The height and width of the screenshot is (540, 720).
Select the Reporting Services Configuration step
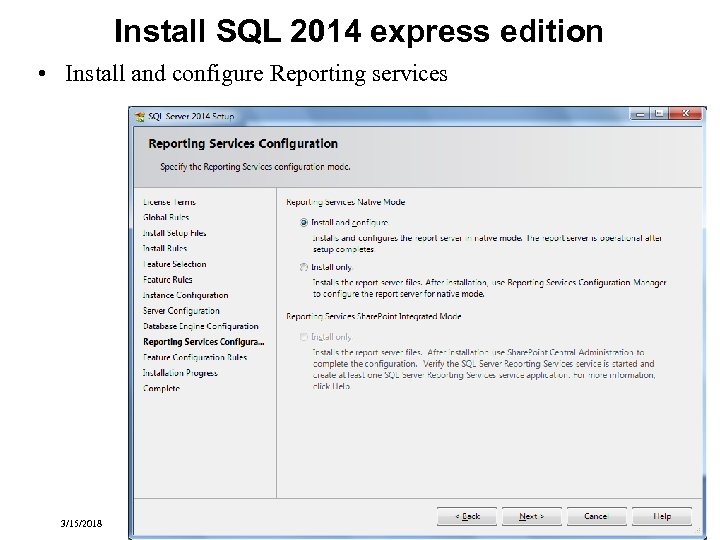(204, 342)
